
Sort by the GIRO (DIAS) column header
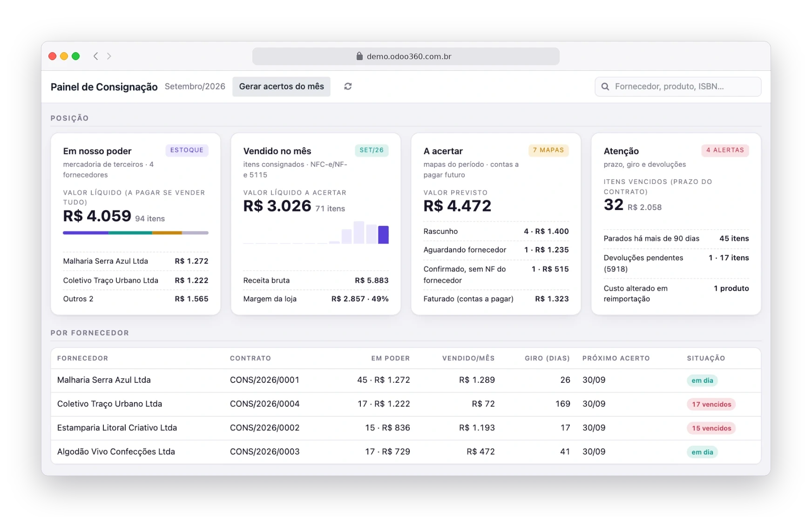[547, 358]
